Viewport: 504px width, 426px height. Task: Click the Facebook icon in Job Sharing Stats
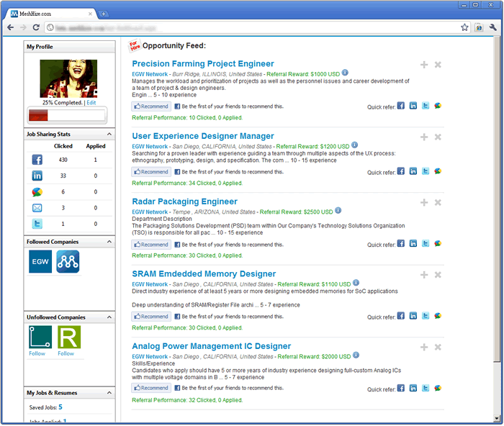click(x=37, y=160)
